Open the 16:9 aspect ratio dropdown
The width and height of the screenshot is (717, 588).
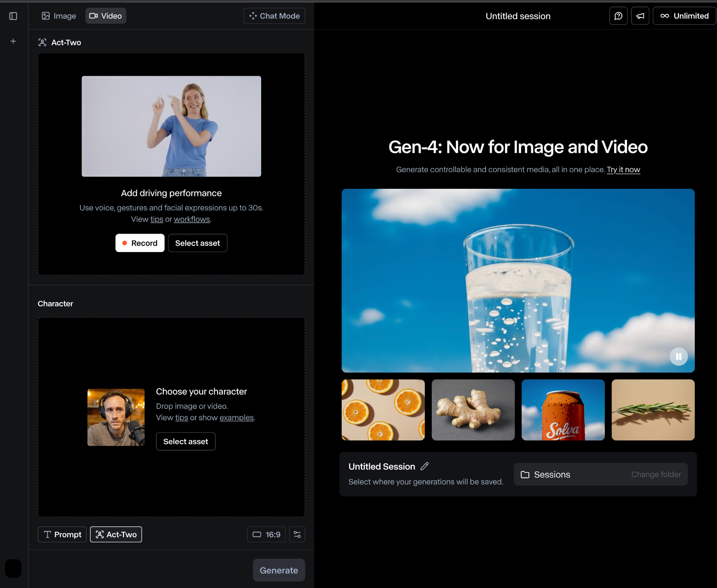tap(266, 534)
